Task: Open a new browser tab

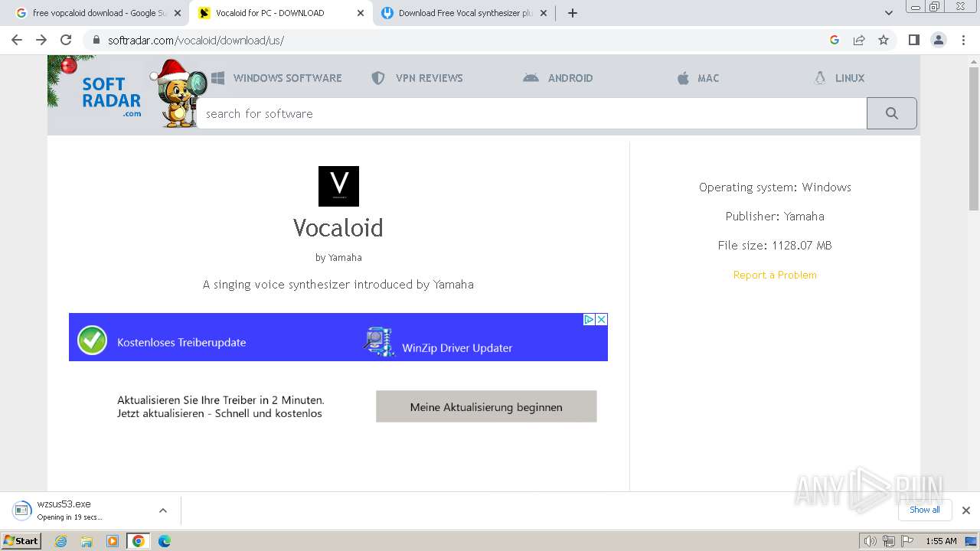Action: (573, 13)
